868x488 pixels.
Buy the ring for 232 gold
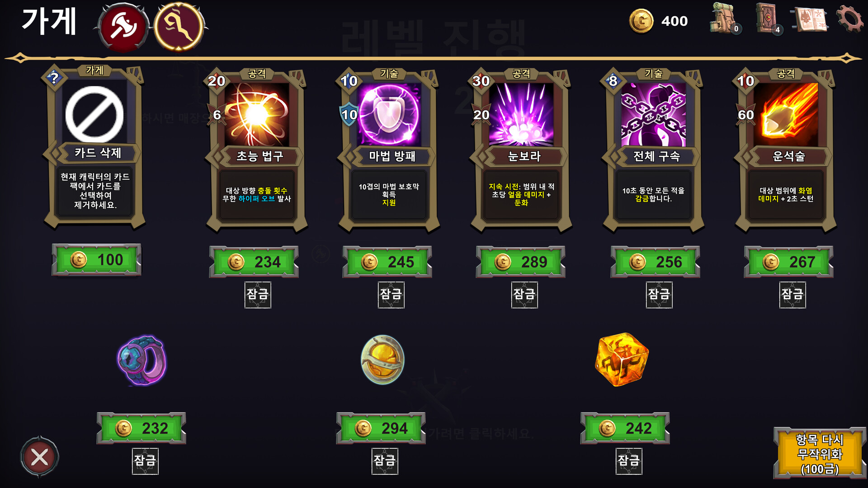(x=142, y=428)
